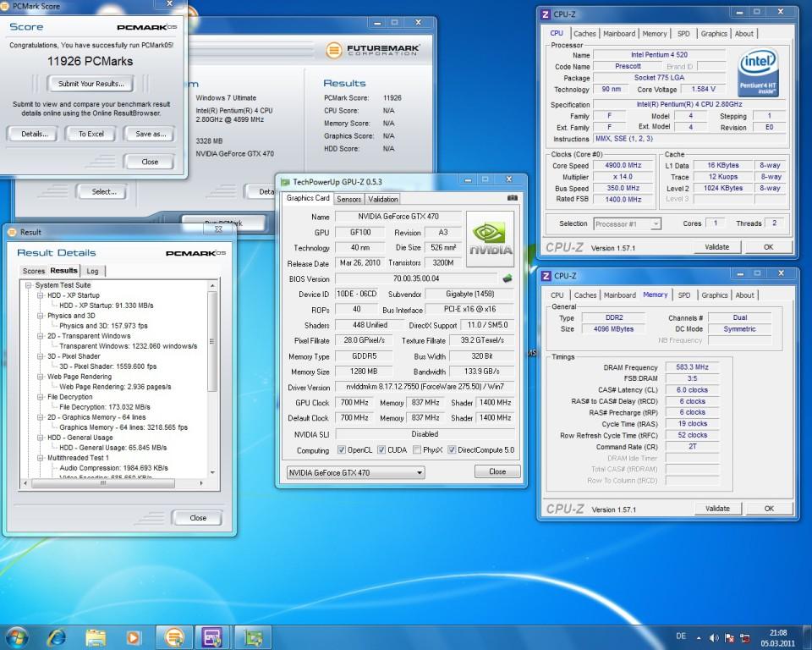Click the volume speaker tray icon

714,637
